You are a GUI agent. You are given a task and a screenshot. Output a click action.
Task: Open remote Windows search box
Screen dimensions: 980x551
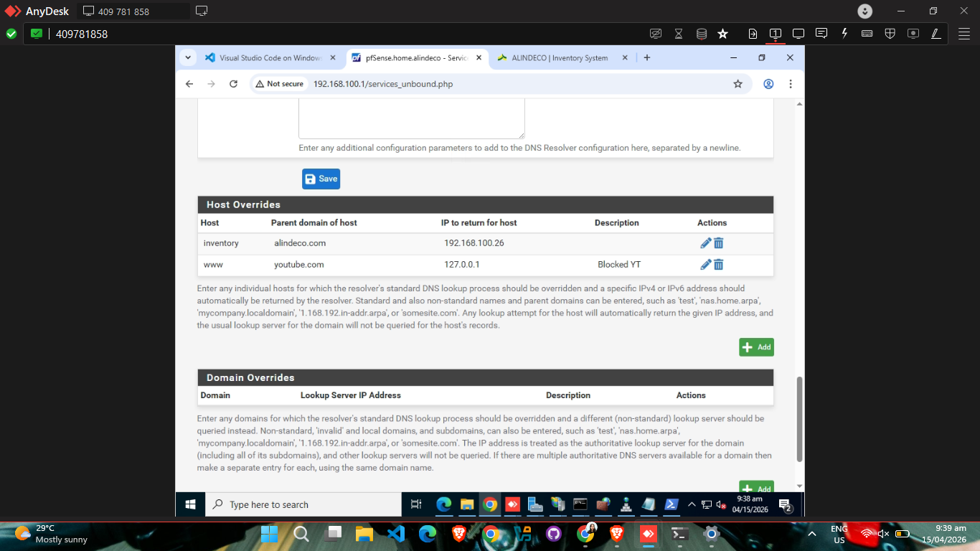click(303, 504)
